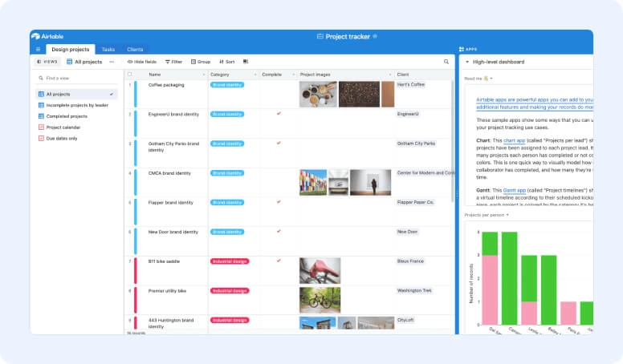Switch to the Tasks tab
The image size is (623, 364).
point(108,50)
